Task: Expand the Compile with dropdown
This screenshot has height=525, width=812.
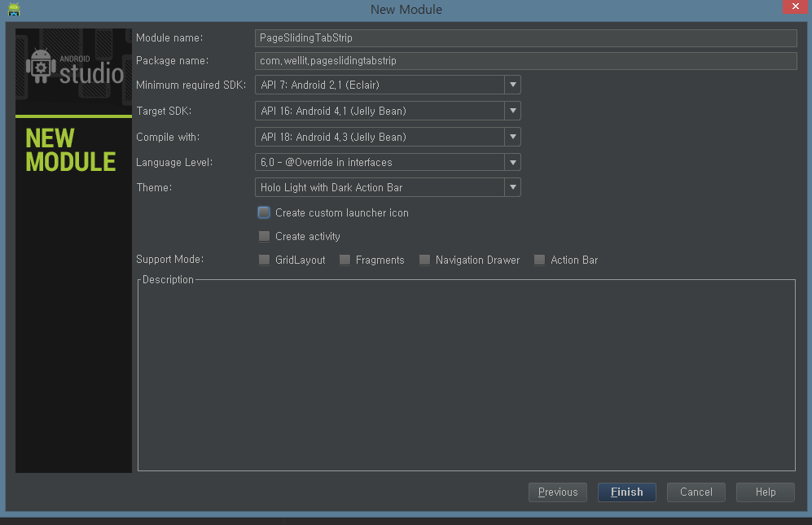Action: (x=513, y=137)
